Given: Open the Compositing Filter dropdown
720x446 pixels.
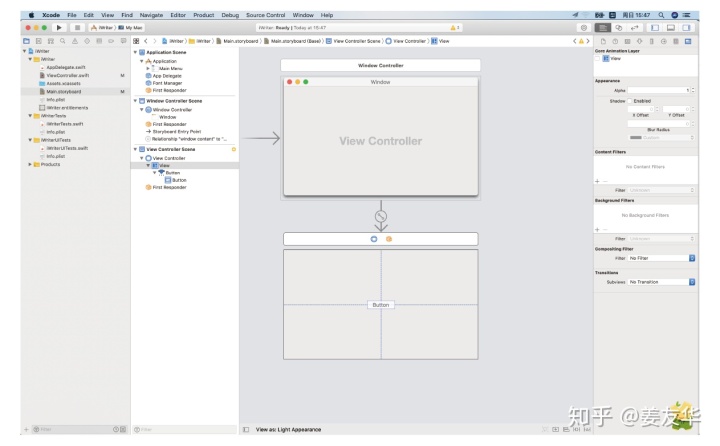Looking at the screenshot, I should point(661,258).
